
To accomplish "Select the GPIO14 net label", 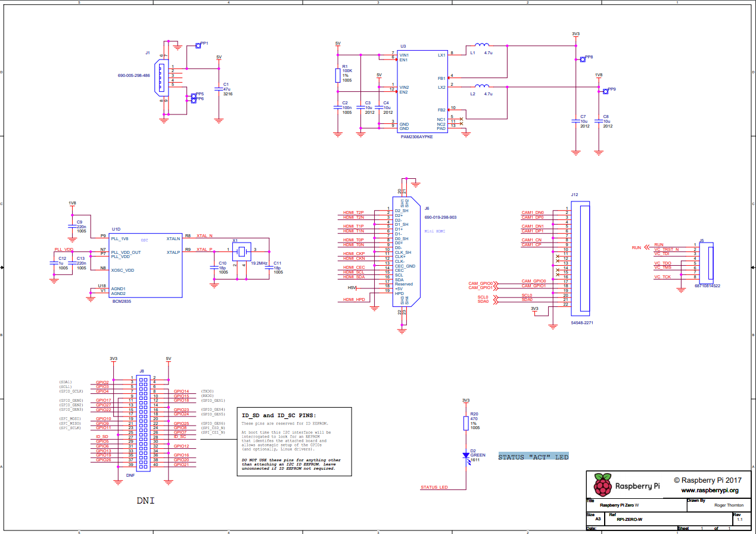I will pyautogui.click(x=181, y=391).
